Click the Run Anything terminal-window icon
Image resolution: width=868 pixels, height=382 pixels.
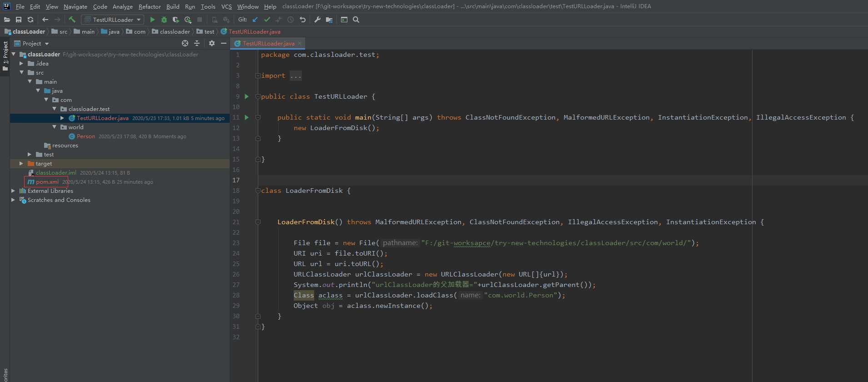point(344,20)
